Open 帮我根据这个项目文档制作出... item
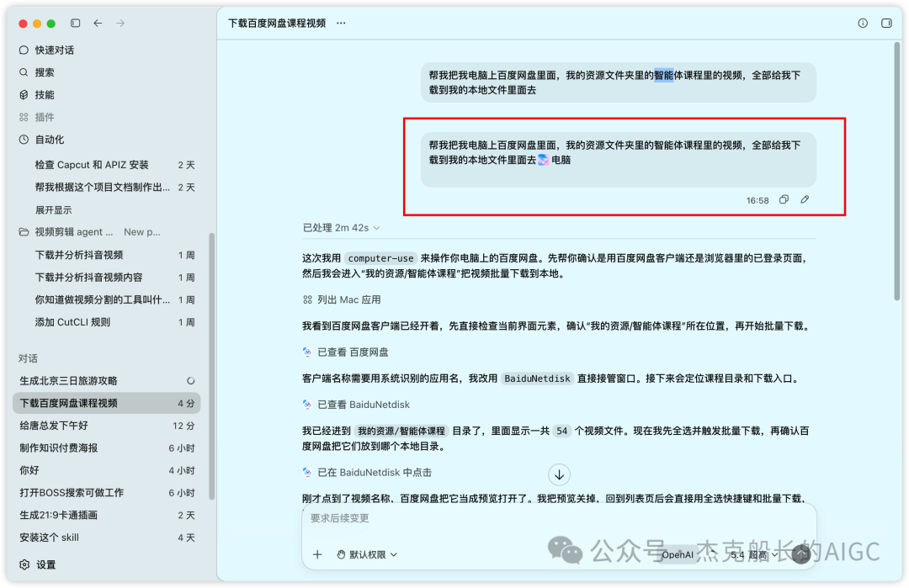Image resolution: width=909 pixels, height=588 pixels. [107, 188]
